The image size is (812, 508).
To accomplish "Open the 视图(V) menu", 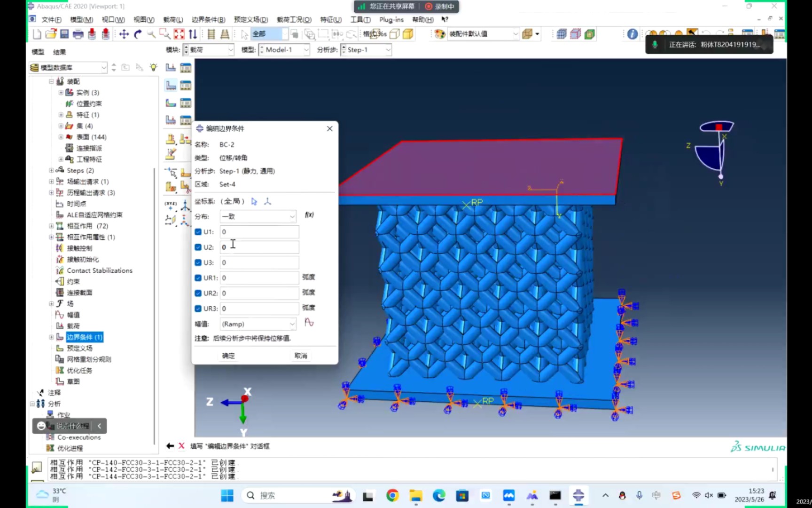I will [x=144, y=19].
